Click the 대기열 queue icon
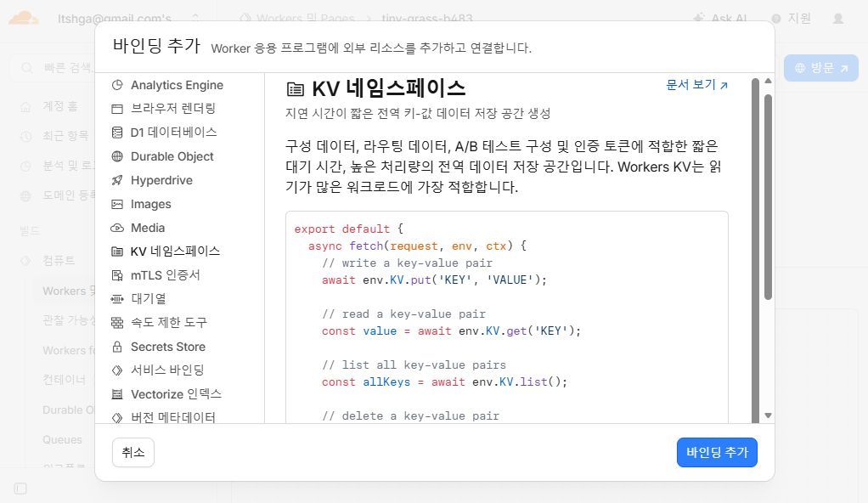This screenshot has height=503, width=868. [x=117, y=299]
